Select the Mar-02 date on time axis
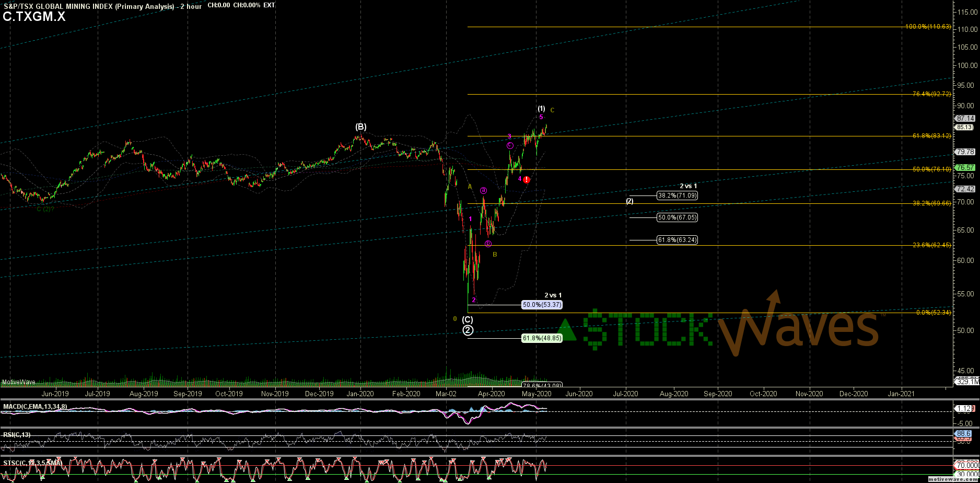 pos(446,394)
